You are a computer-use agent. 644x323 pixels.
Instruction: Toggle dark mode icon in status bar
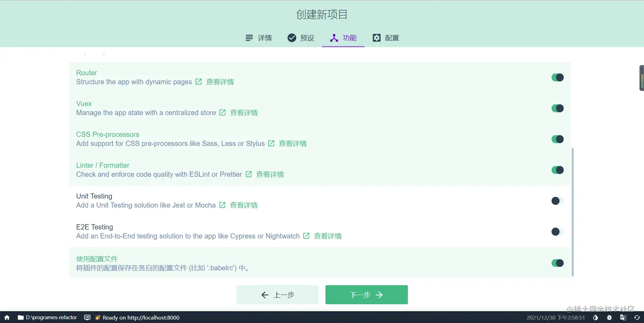(595, 317)
